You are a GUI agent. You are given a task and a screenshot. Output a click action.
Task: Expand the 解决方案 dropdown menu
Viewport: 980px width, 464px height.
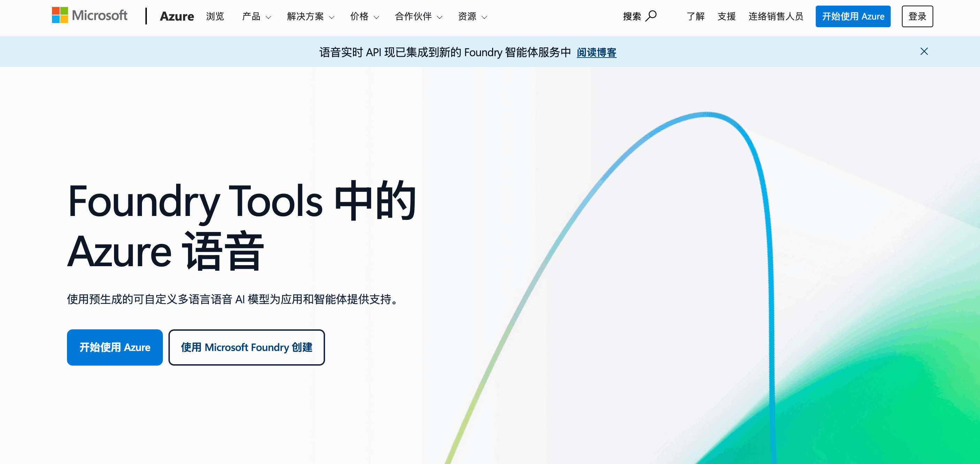[x=310, y=16]
